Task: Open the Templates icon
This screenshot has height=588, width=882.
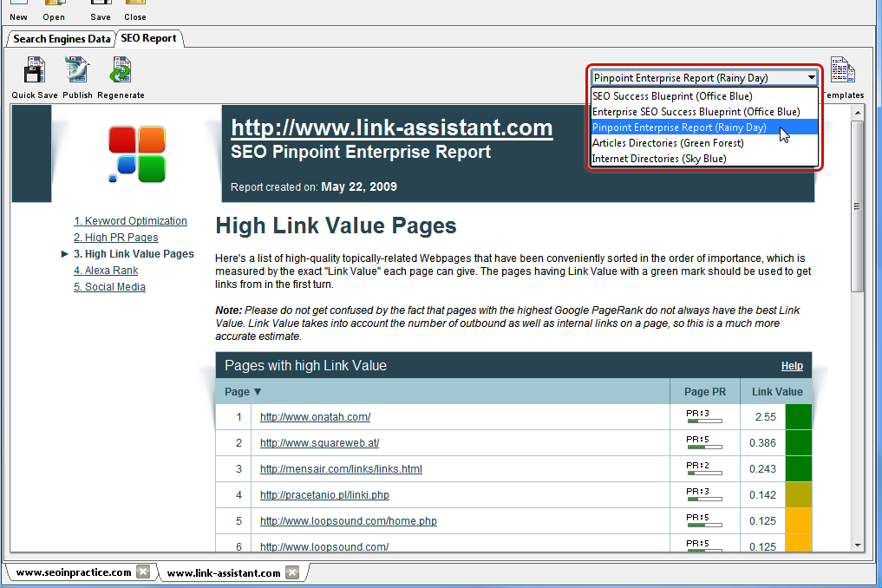Action: (842, 70)
